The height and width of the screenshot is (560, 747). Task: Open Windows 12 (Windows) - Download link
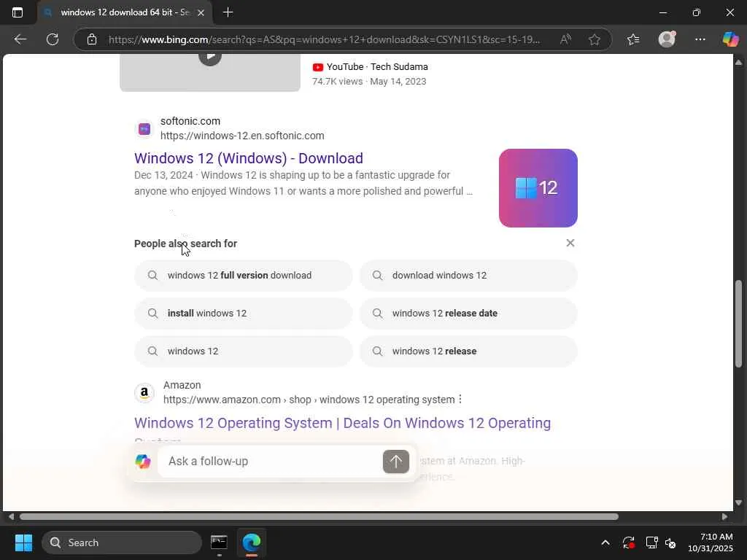click(249, 158)
